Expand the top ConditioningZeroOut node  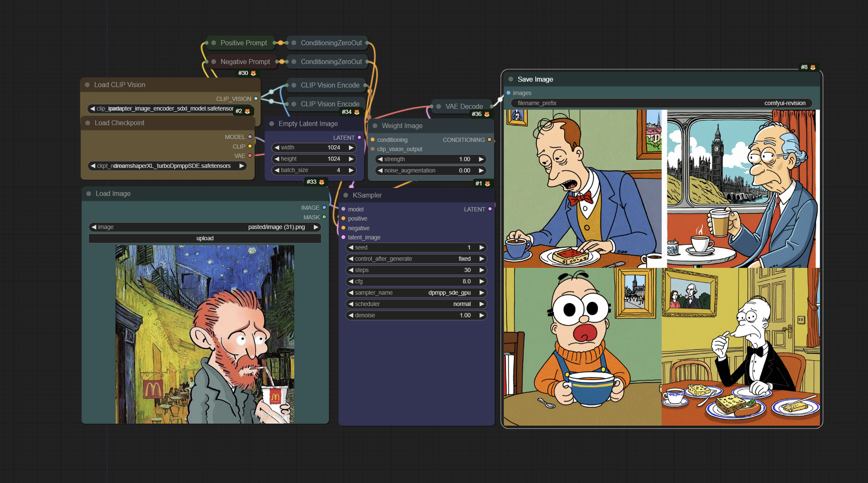pyautogui.click(x=294, y=43)
